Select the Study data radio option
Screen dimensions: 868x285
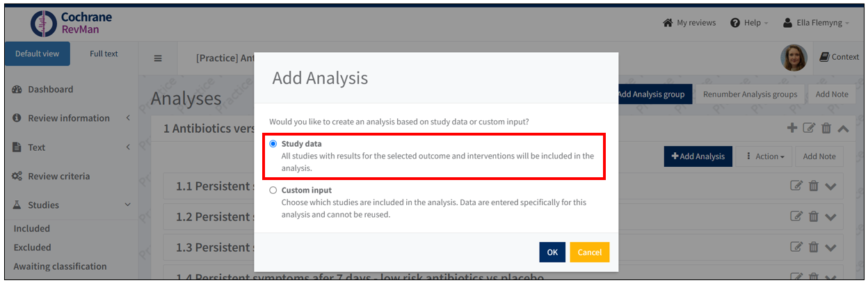click(273, 144)
